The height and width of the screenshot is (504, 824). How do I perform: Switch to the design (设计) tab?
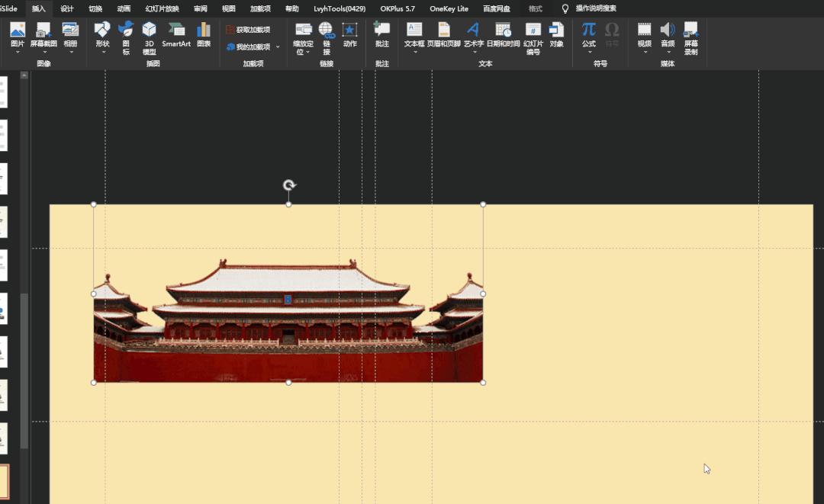point(67,8)
